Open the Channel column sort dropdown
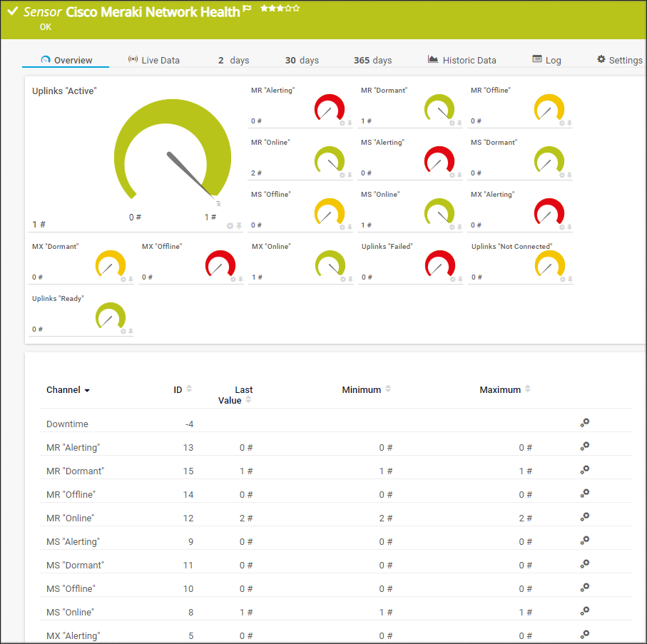Viewport: 647px width, 644px height. point(87,390)
